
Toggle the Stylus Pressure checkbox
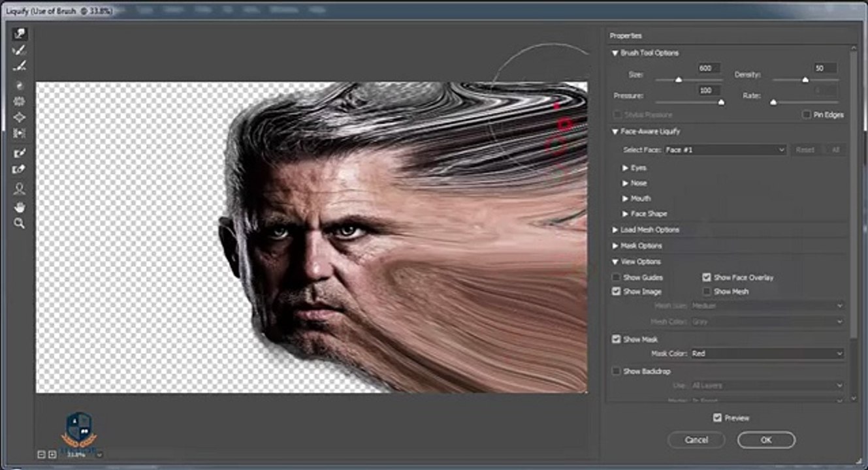[617, 115]
